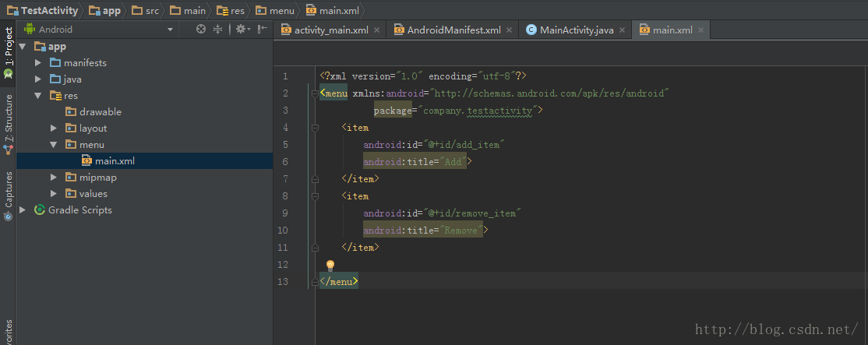Screen dimensions: 868x345
Task: Select main.xml in the project tree
Action: [115, 161]
